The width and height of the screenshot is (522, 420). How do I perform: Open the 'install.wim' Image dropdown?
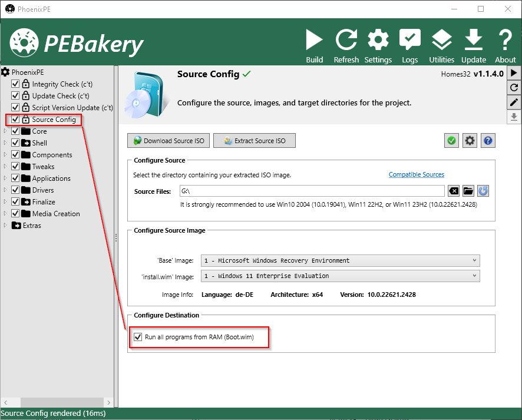(340, 276)
